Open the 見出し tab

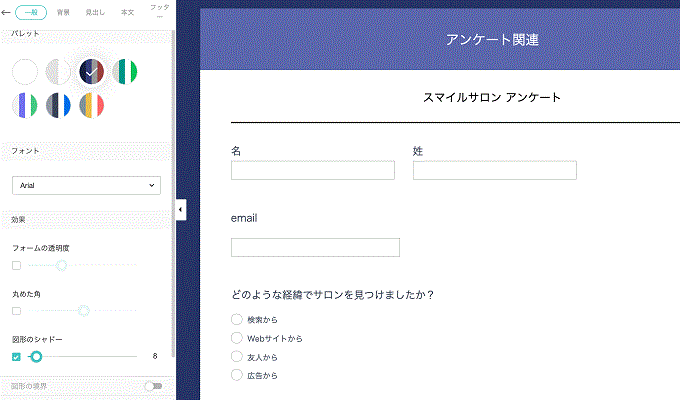pyautogui.click(x=95, y=13)
